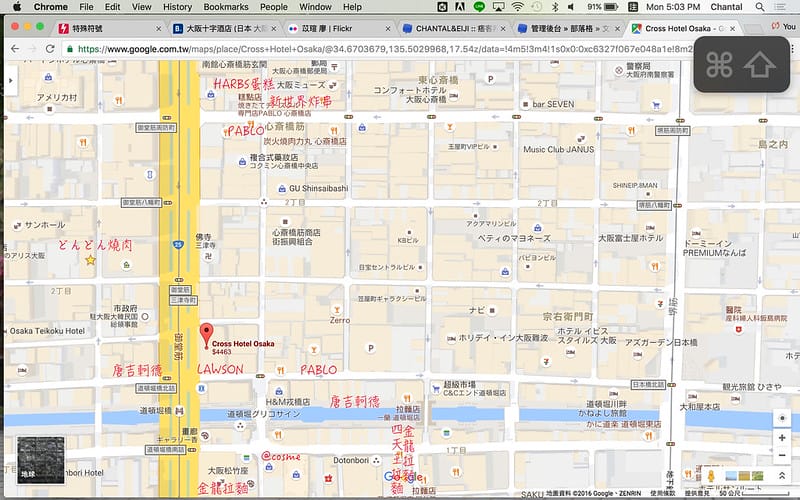Open the File menu
The image size is (800, 500).
[x=86, y=7]
